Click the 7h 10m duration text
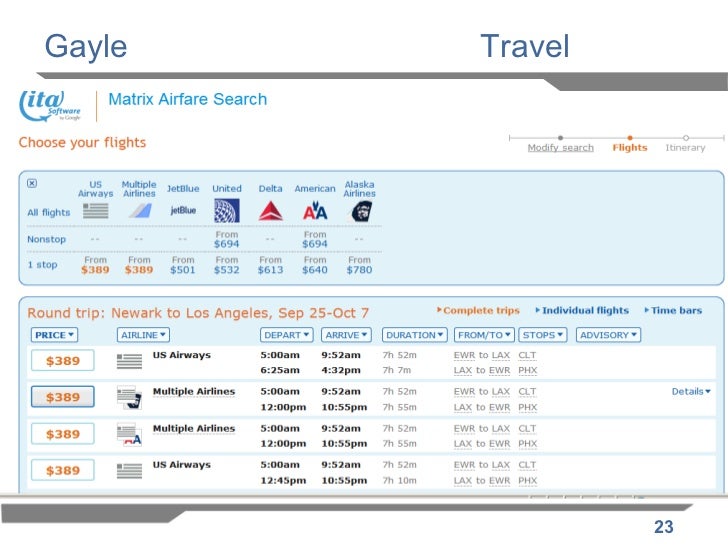728x546 pixels. pyautogui.click(x=400, y=481)
